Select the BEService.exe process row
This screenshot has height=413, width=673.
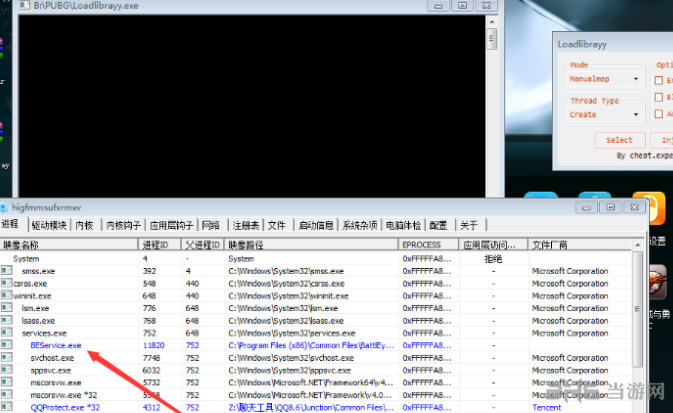[x=316, y=345]
